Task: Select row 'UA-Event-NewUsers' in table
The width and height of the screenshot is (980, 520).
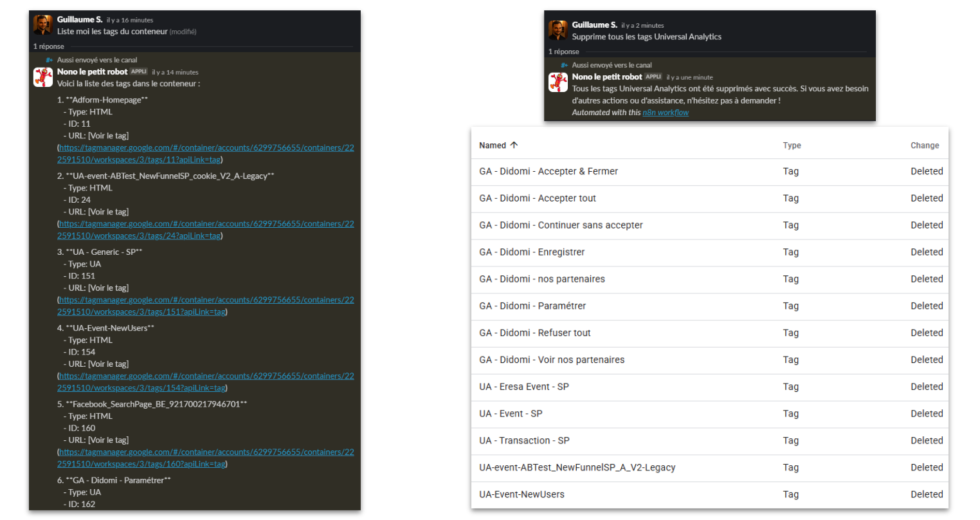Action: pyautogui.click(x=710, y=495)
